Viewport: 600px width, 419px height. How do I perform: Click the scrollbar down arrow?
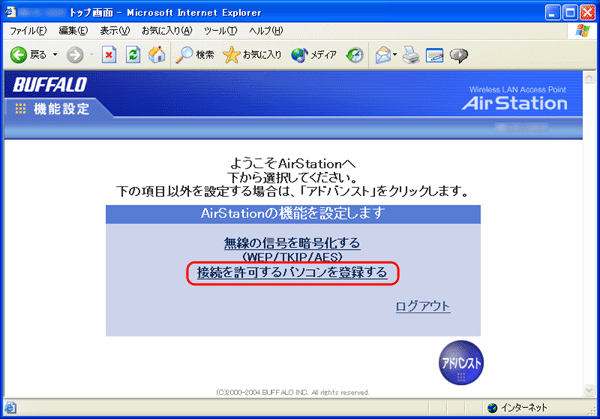(x=589, y=390)
